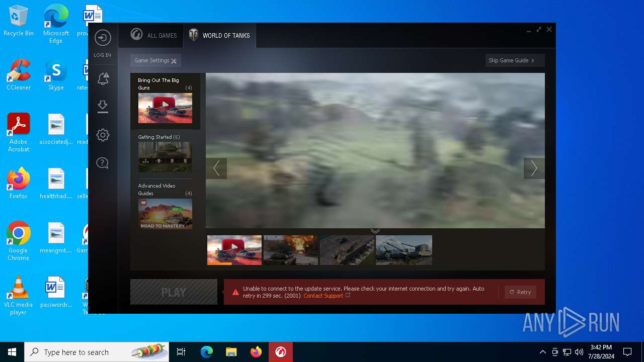644x362 pixels.
Task: Open Google Chrome desktop shortcut
Action: coord(19,241)
